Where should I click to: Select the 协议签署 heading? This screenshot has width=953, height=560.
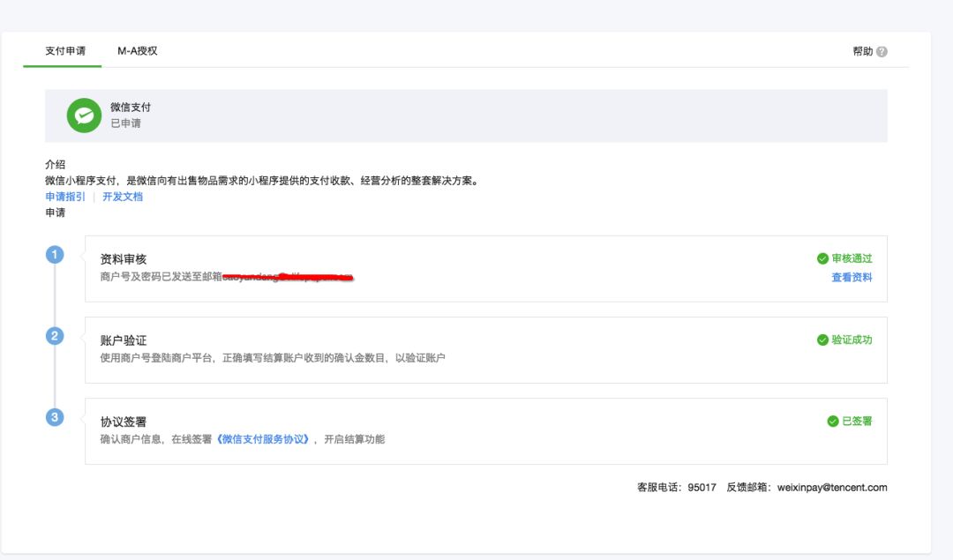point(124,422)
